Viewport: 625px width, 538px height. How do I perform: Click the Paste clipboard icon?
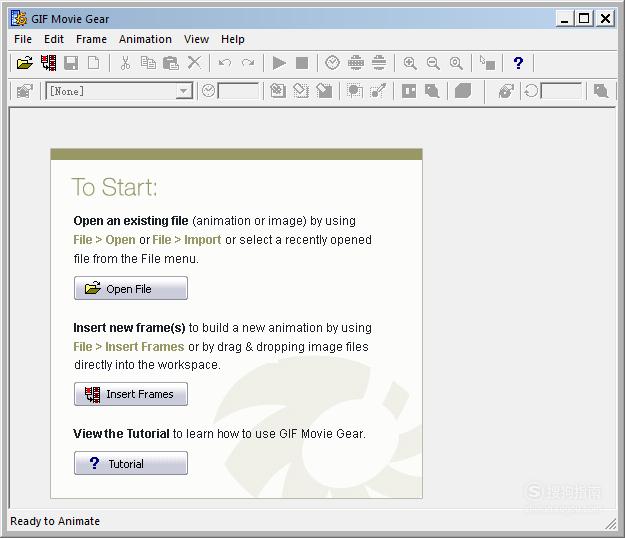(x=171, y=63)
